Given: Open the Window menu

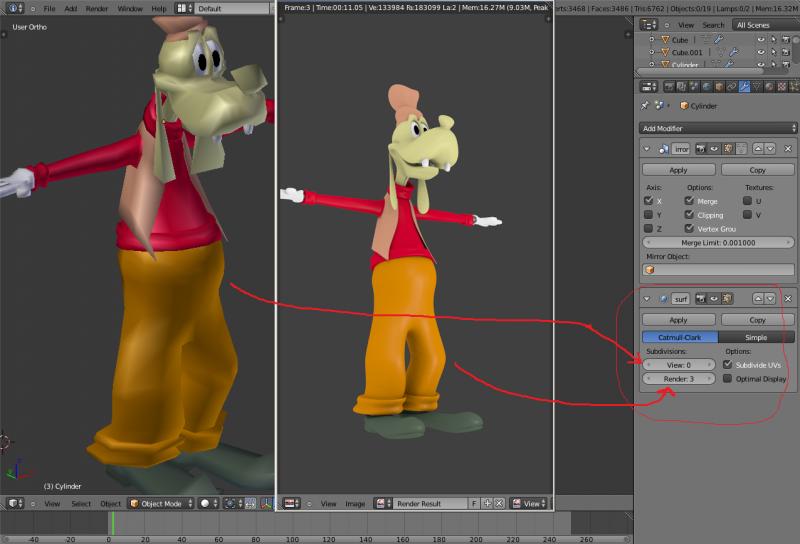Looking at the screenshot, I should point(130,8).
